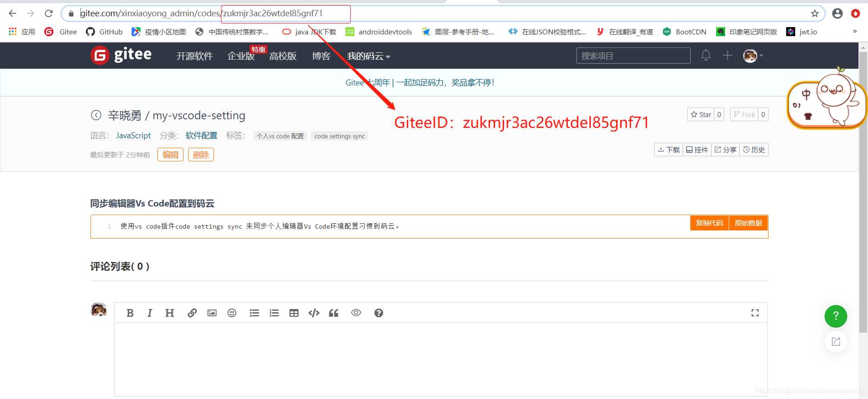Open the 开源软件 menu item
The height and width of the screenshot is (399, 868).
coord(194,56)
